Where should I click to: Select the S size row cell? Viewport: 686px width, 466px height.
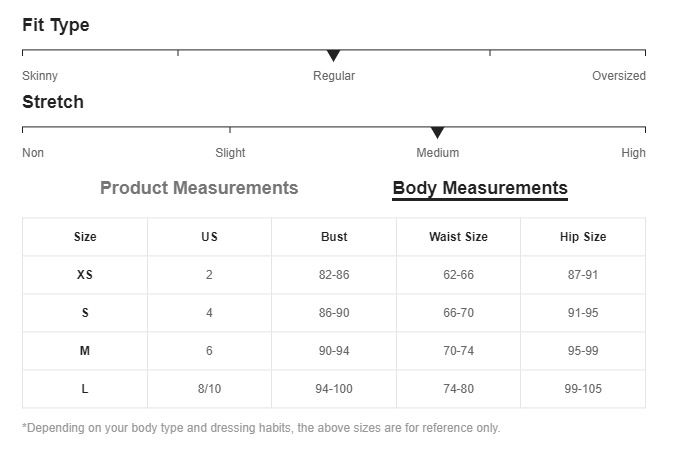pyautogui.click(x=85, y=313)
